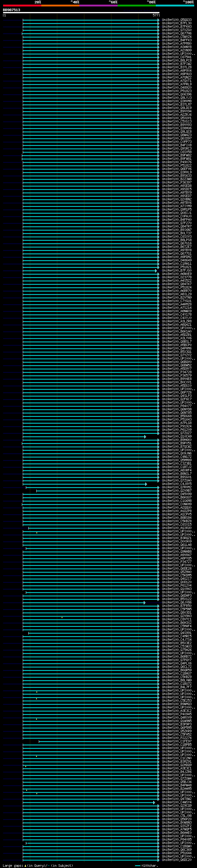Click hit label UniRef100_B9FW81

pos(177,159)
